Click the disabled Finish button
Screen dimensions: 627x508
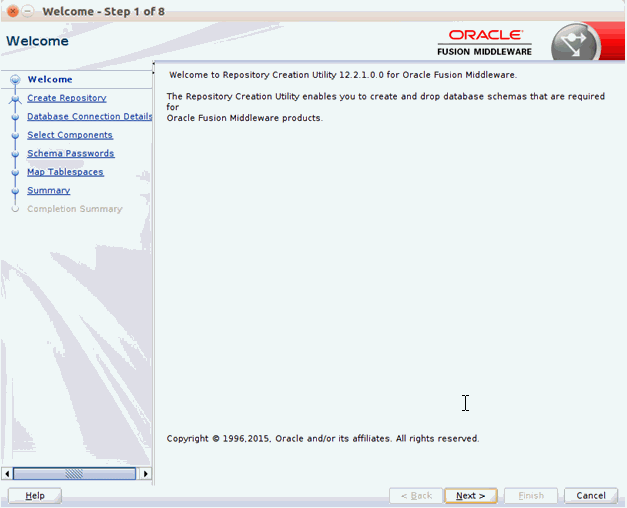(531, 496)
